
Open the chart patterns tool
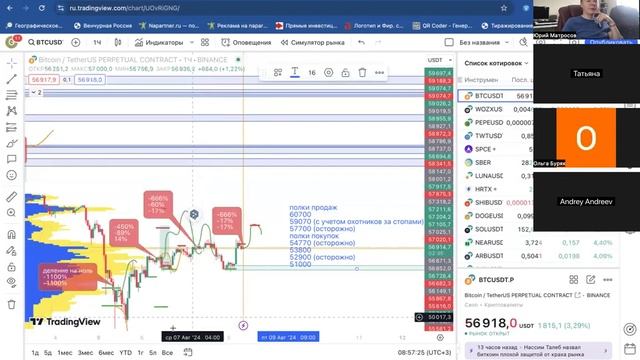point(11,111)
